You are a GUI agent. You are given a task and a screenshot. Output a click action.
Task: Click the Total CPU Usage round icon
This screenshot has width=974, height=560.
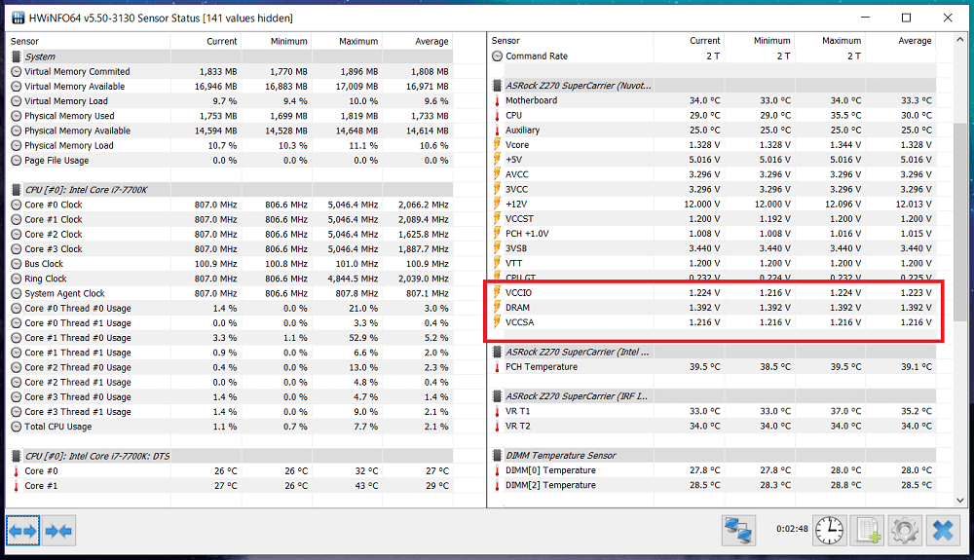[x=17, y=427]
